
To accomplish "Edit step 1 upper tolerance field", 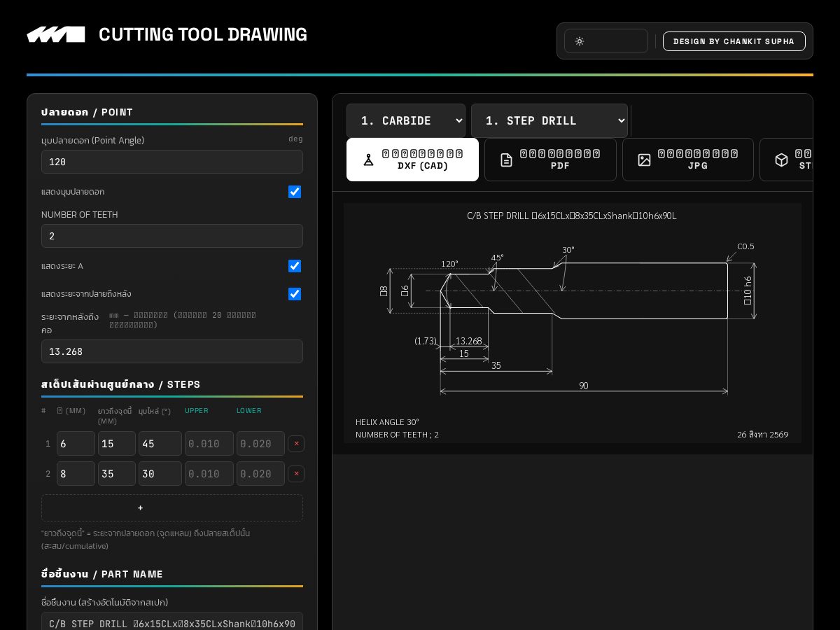I will 209,444.
